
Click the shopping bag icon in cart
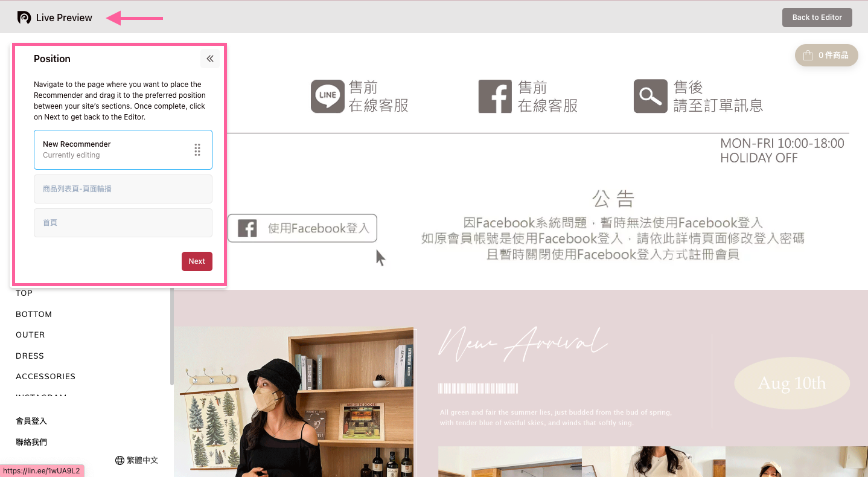[808, 55]
